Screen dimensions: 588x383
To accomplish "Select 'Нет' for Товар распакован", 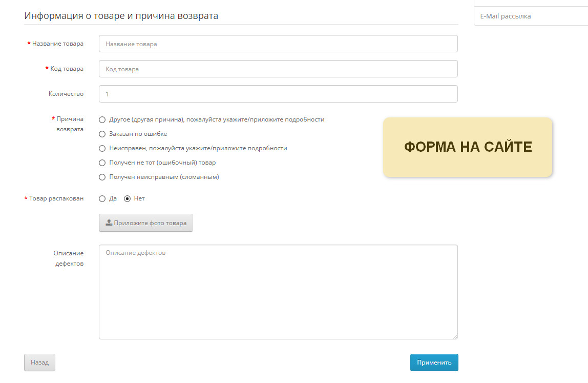I will 127,198.
